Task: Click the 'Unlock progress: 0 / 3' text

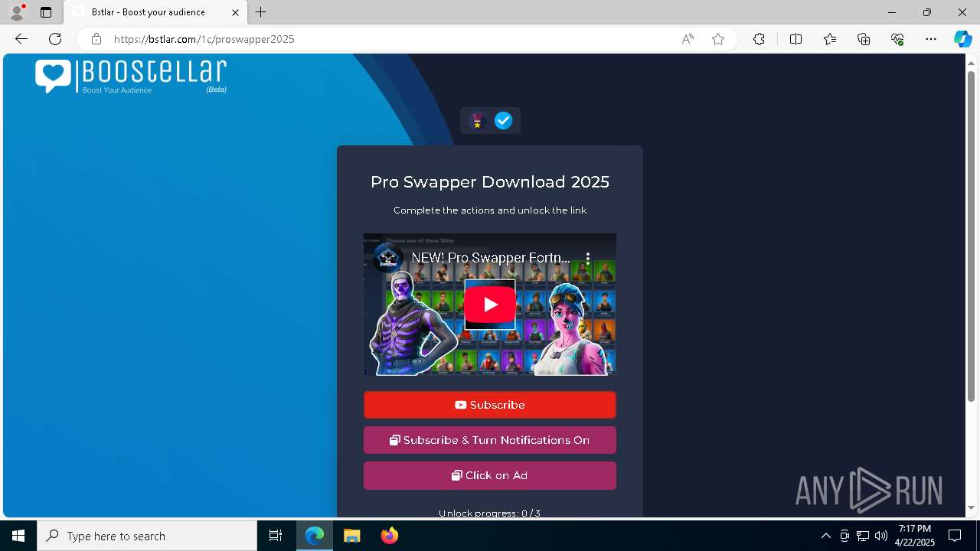Action: point(490,514)
